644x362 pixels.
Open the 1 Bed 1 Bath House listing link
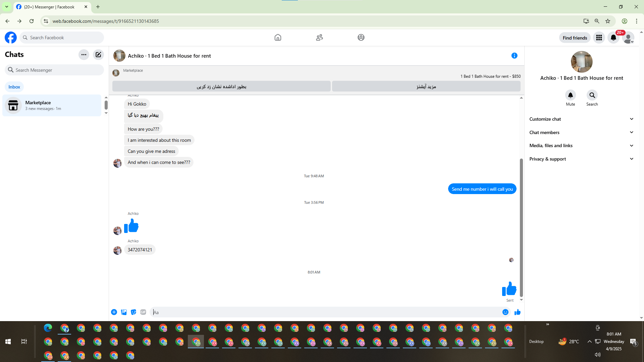pyautogui.click(x=490, y=76)
